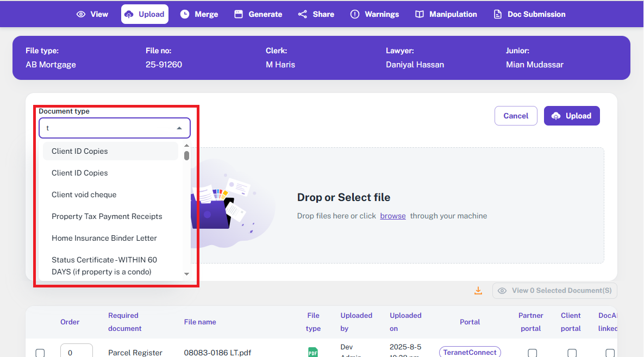The width and height of the screenshot is (644, 357).
Task: Collapse the Document type dropdown arrow
Action: point(179,128)
